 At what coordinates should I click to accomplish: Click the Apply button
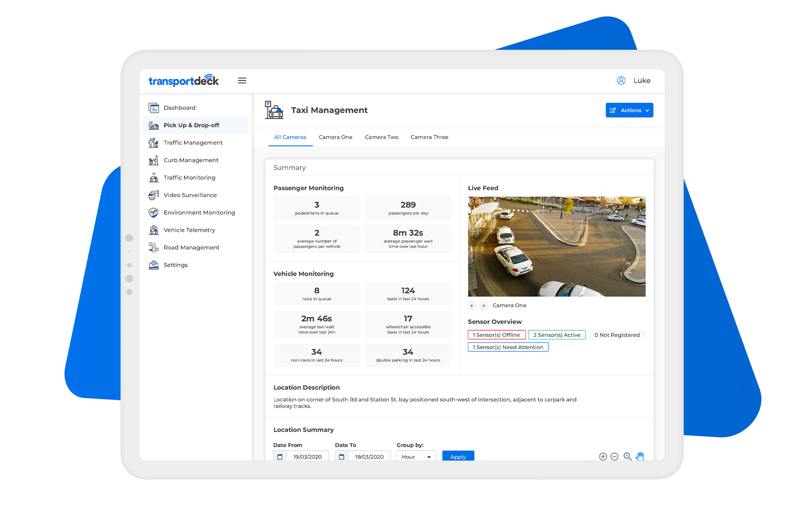tap(458, 457)
